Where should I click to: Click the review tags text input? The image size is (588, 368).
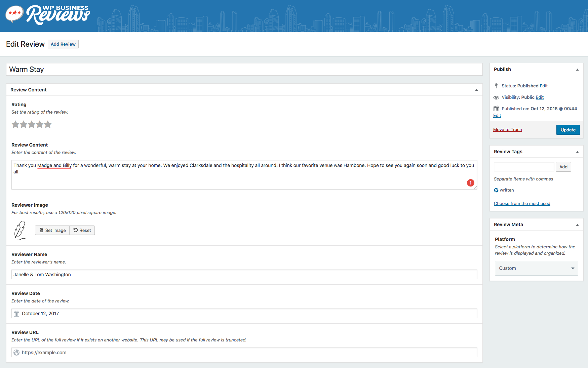(524, 167)
